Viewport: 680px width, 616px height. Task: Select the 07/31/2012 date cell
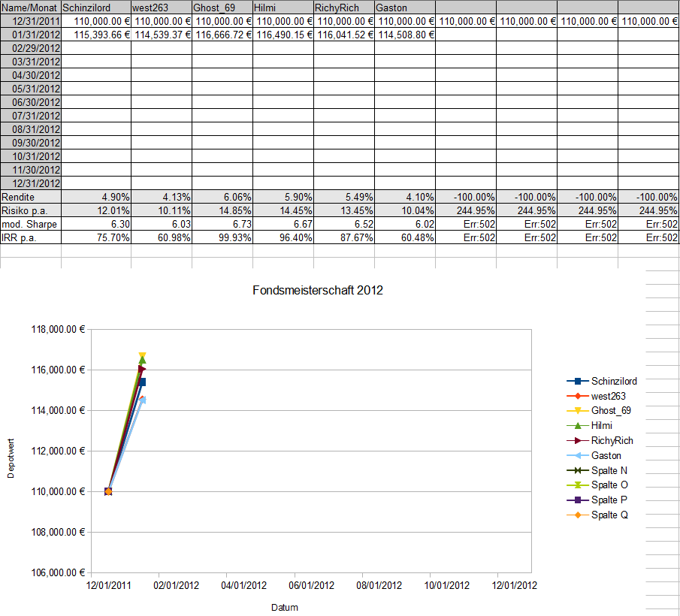point(31,115)
